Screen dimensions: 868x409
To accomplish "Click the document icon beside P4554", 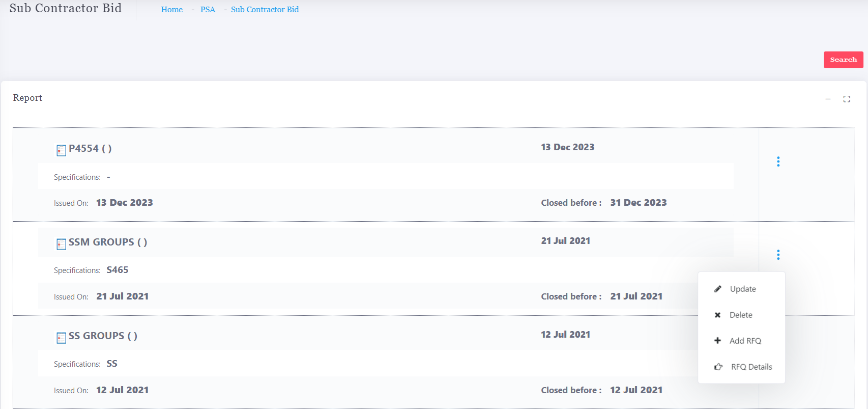I will click(x=61, y=150).
